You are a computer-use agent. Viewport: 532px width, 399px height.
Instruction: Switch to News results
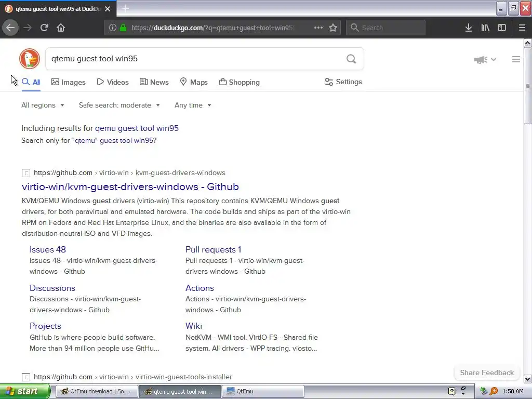[154, 82]
